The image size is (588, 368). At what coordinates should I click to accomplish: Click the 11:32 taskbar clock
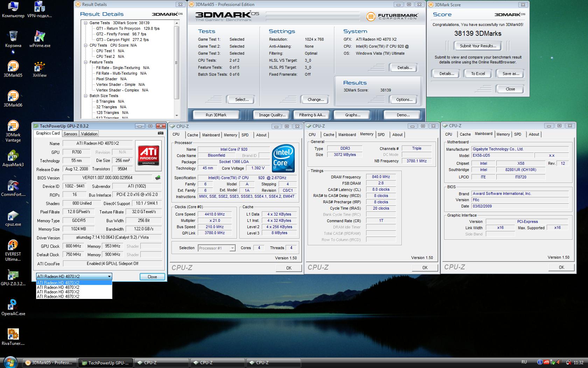[x=578, y=362]
